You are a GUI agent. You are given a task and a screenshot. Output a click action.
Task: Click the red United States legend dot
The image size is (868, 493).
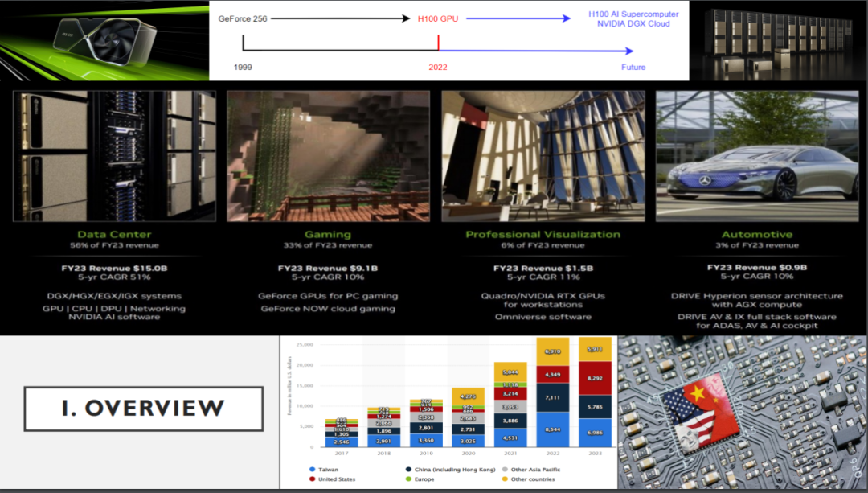[313, 479]
